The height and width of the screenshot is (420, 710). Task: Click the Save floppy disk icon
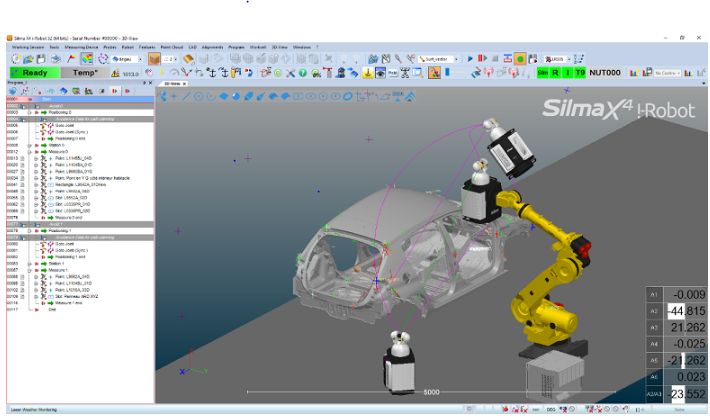click(41, 59)
